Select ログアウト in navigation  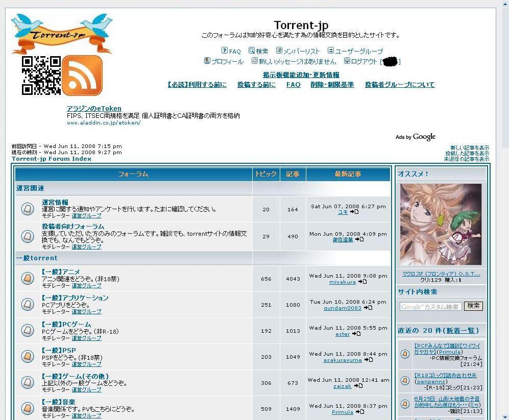pos(364,62)
